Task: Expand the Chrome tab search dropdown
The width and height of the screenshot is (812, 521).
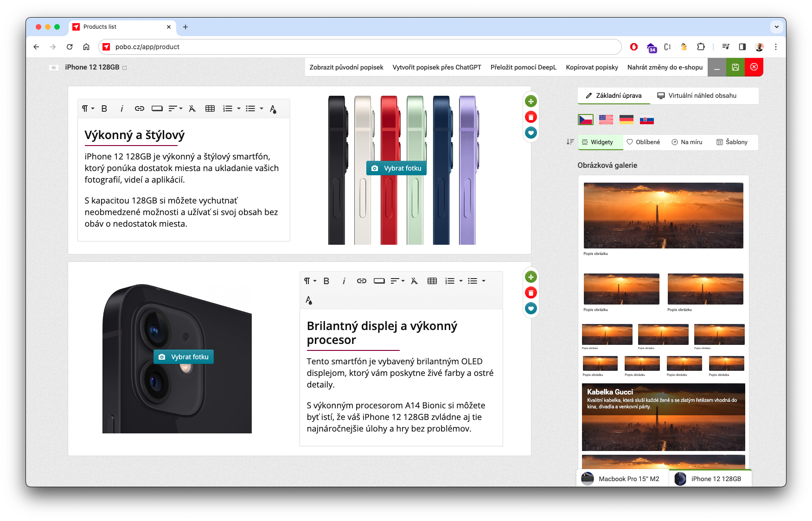Action: pyautogui.click(x=776, y=27)
